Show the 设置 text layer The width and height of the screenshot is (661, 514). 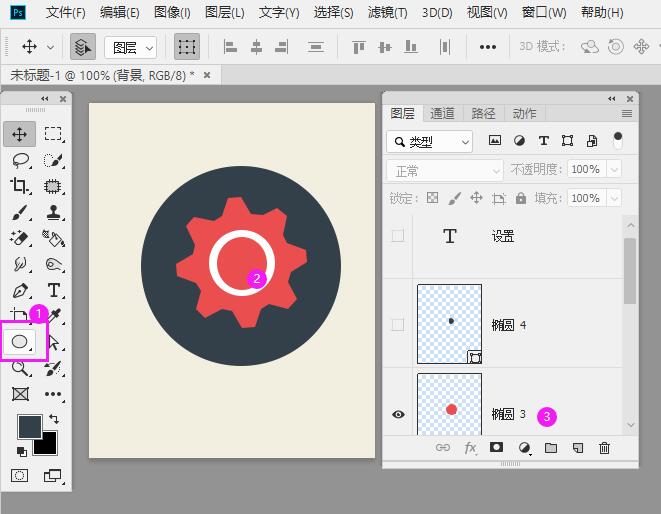[398, 236]
